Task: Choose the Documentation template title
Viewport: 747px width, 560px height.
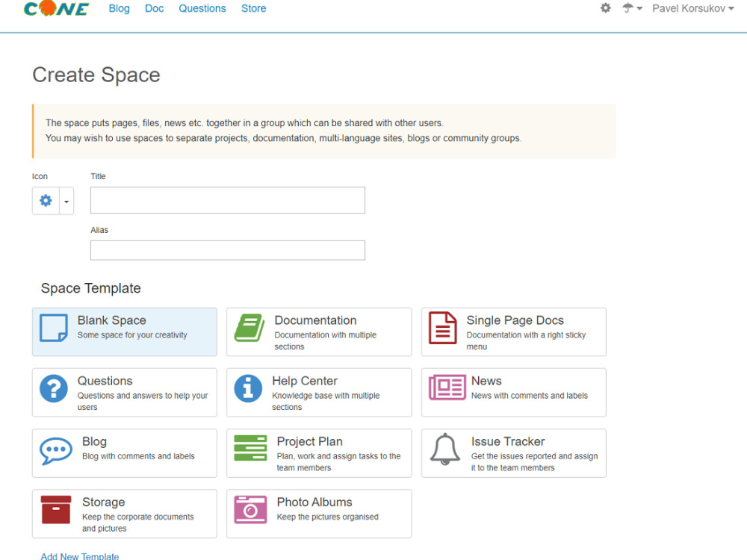Action: tap(315, 320)
